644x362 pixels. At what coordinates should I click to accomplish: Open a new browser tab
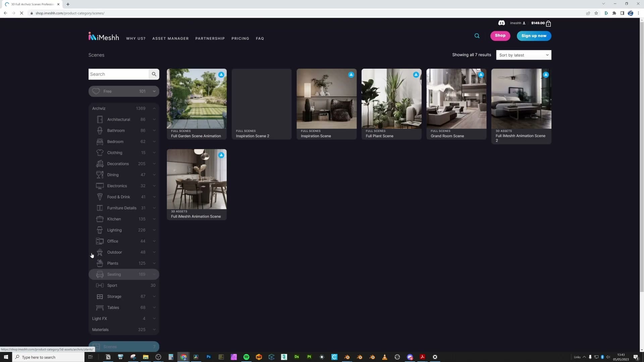[x=68, y=4]
